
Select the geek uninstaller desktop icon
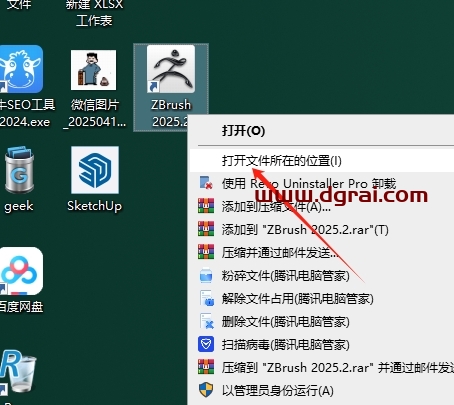(19, 179)
